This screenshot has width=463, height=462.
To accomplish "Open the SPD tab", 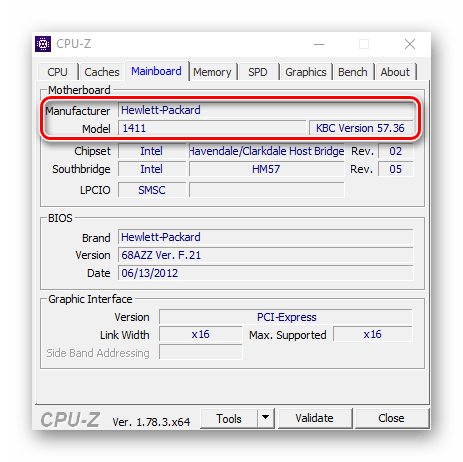I will pyautogui.click(x=258, y=72).
